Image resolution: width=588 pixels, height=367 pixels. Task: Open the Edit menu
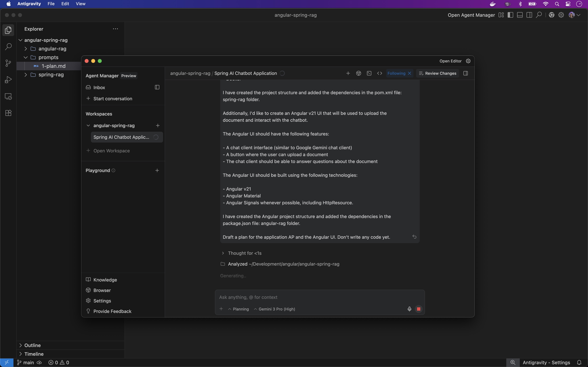click(65, 4)
